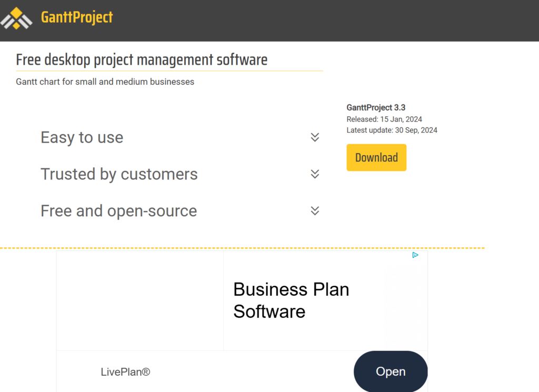Expand the Trusted by customers chevron

tap(315, 174)
